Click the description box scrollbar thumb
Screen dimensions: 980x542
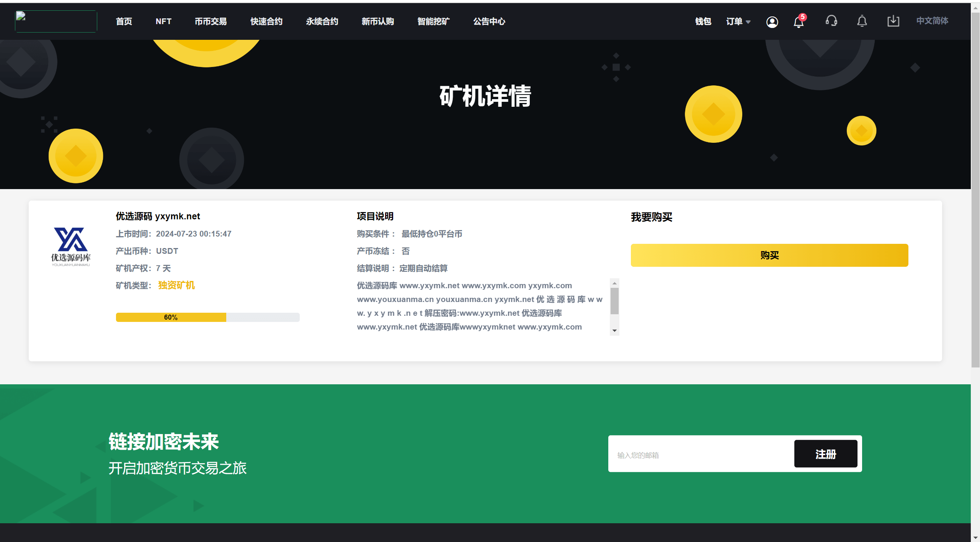(614, 301)
